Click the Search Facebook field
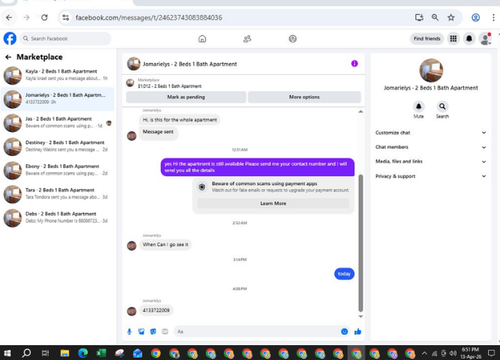This screenshot has width=500, height=360. click(x=65, y=39)
